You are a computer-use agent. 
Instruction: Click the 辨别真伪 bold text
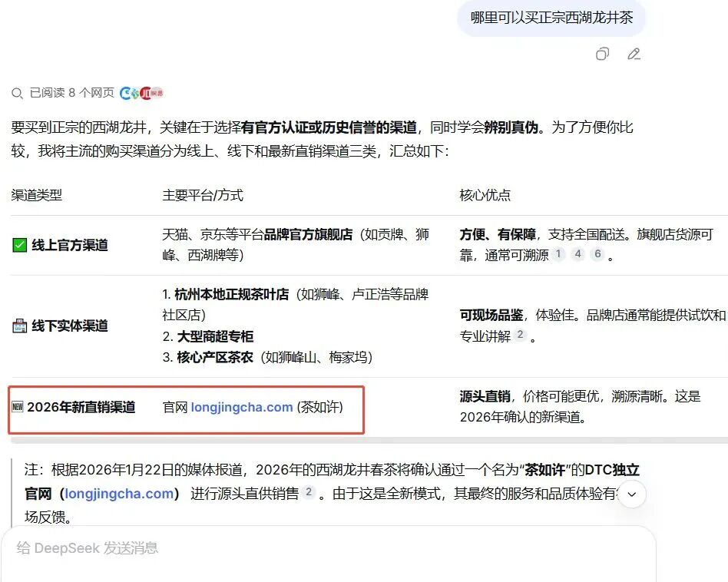click(511, 127)
